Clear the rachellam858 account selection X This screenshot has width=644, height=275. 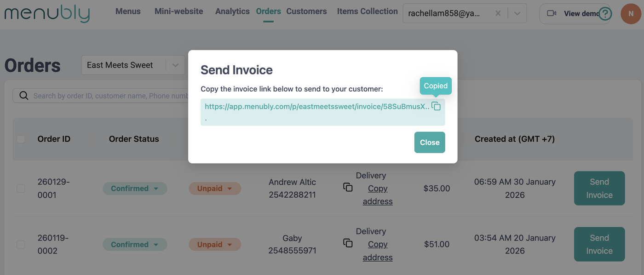(498, 14)
